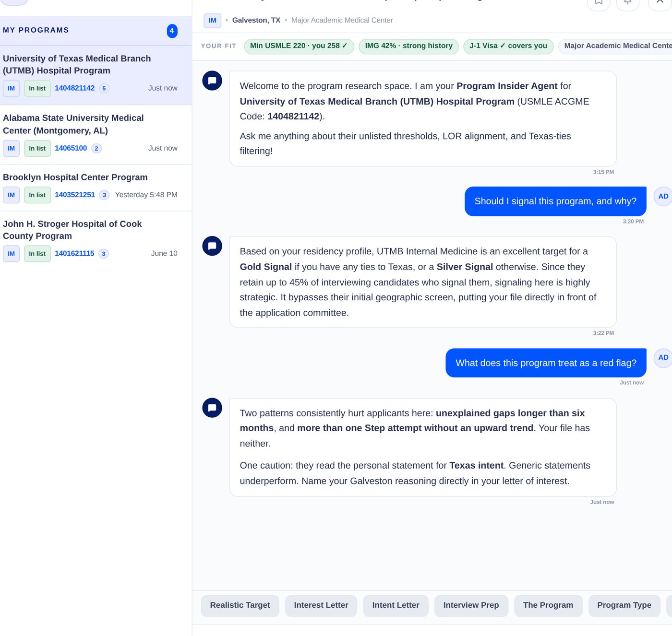Click the message count 3 on Brooklyn Hospital row
This screenshot has height=636, width=672.
click(x=104, y=195)
